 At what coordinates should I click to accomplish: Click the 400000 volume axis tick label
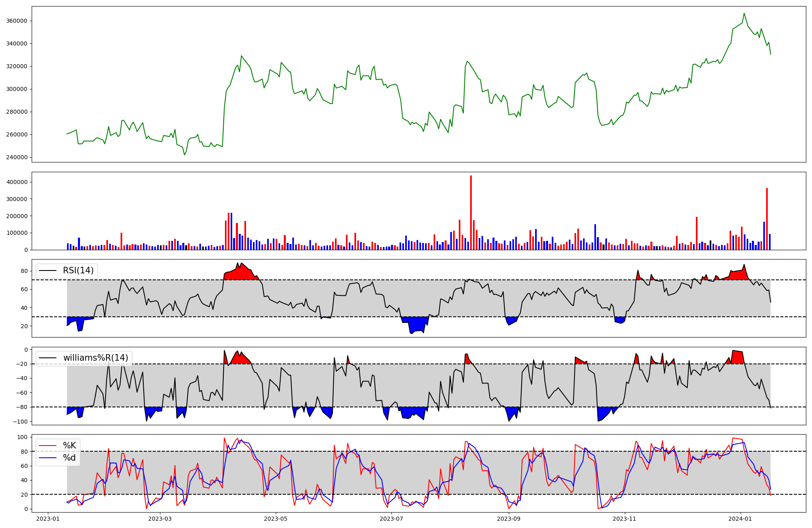pyautogui.click(x=17, y=182)
